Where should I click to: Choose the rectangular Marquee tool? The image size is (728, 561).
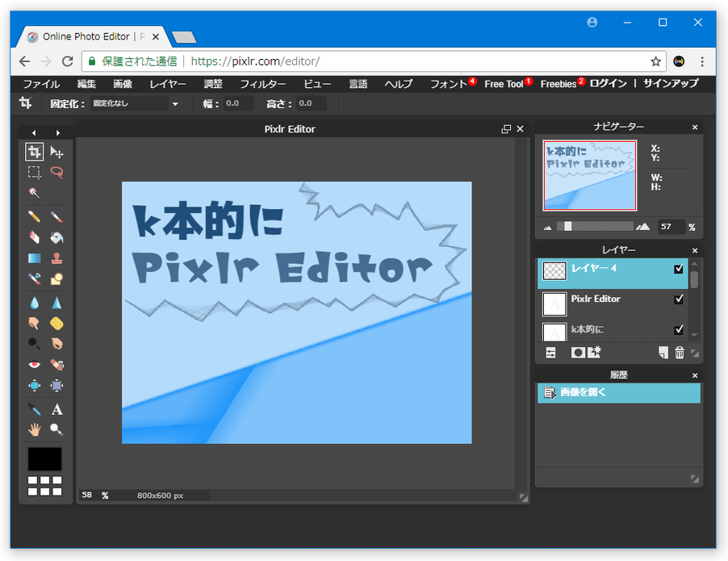pyautogui.click(x=34, y=172)
